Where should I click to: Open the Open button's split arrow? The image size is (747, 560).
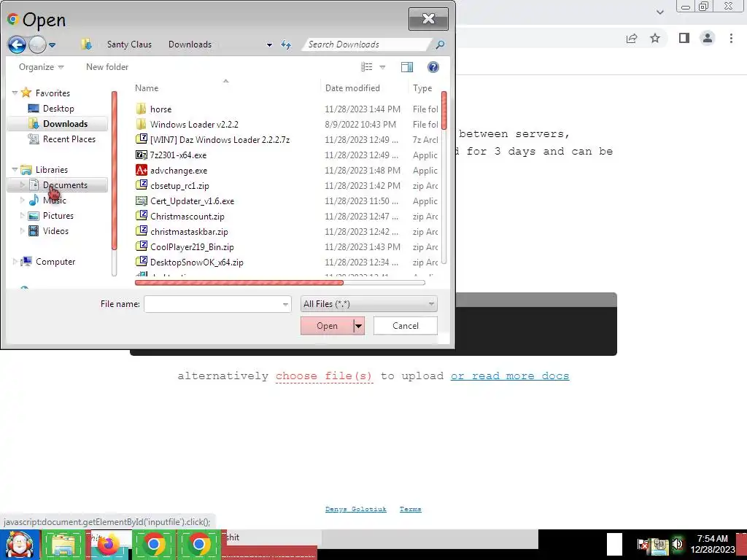[359, 326]
